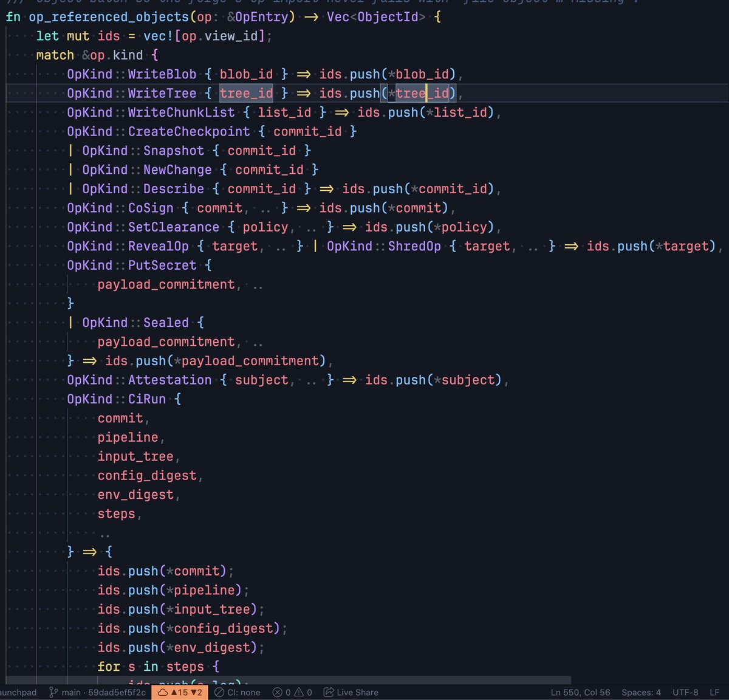Click ids.push(*commit_id) call
Screen dimensions: 729x700
tap(419, 189)
